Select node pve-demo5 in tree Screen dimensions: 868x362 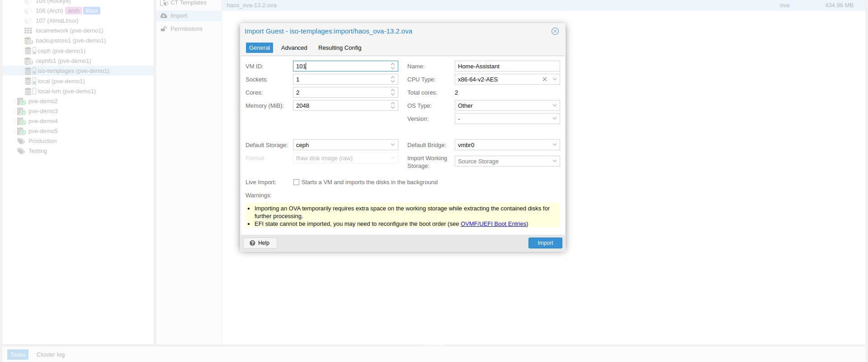(x=43, y=131)
